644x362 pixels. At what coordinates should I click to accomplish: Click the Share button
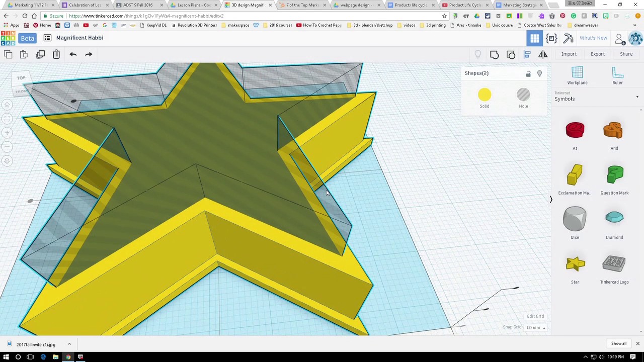click(x=626, y=54)
